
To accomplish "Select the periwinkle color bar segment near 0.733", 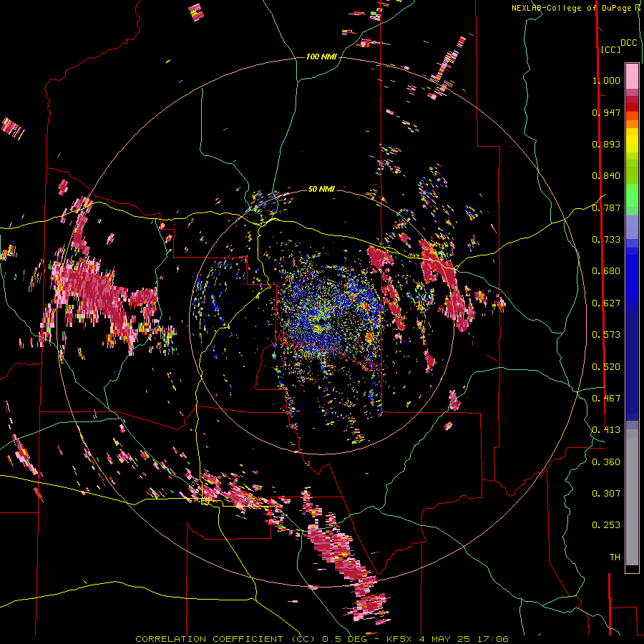I will click(x=632, y=228).
